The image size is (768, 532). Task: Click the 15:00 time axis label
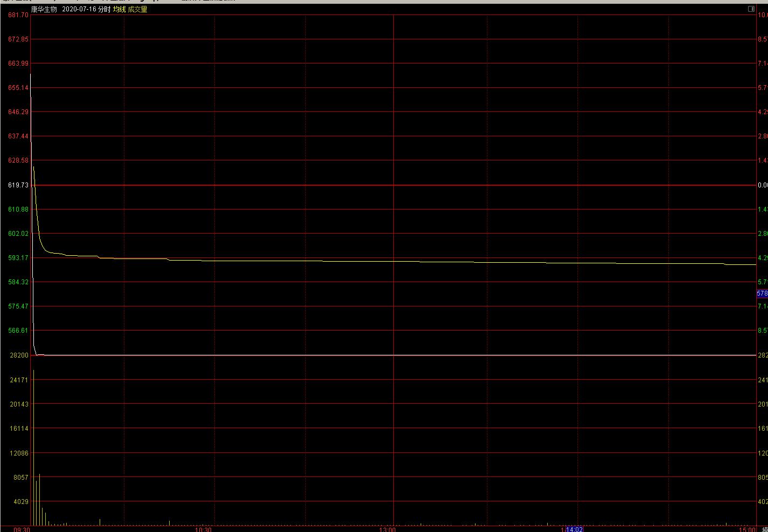(x=747, y=529)
